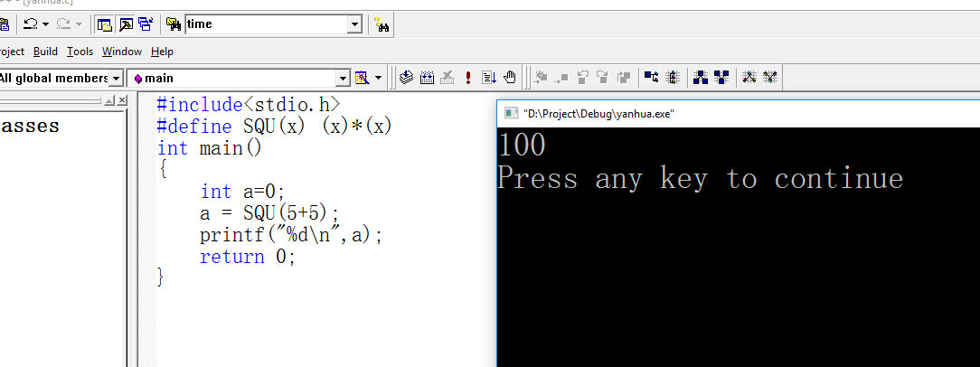Image resolution: width=980 pixels, height=367 pixels.
Task: Open the Tools menu
Action: [x=80, y=52]
